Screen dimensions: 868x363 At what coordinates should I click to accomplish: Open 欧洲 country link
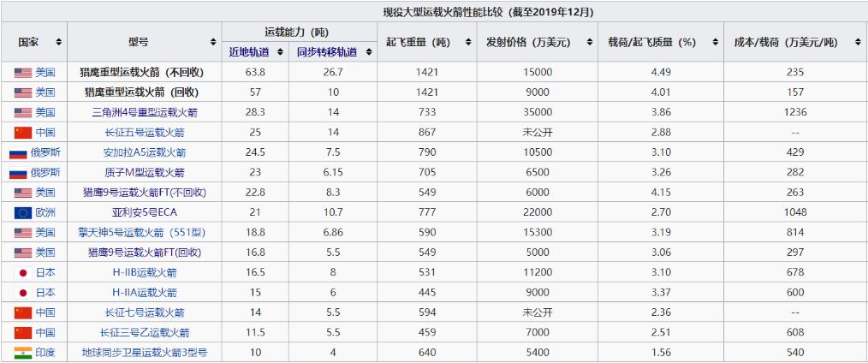coord(45,212)
